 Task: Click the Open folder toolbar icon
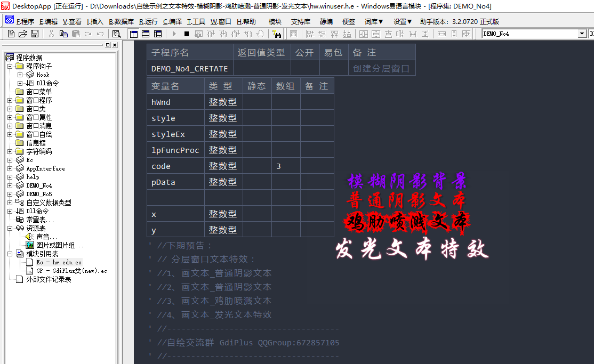(x=23, y=34)
